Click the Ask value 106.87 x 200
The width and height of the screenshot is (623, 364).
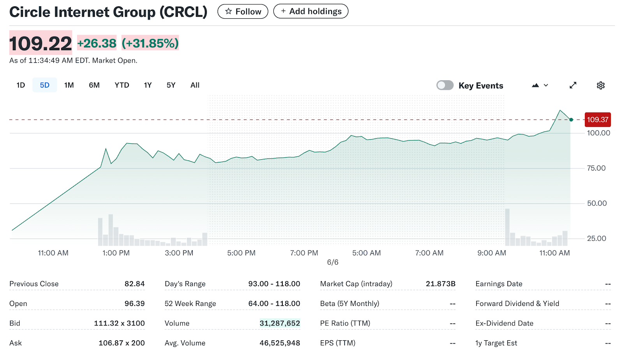pos(121,343)
